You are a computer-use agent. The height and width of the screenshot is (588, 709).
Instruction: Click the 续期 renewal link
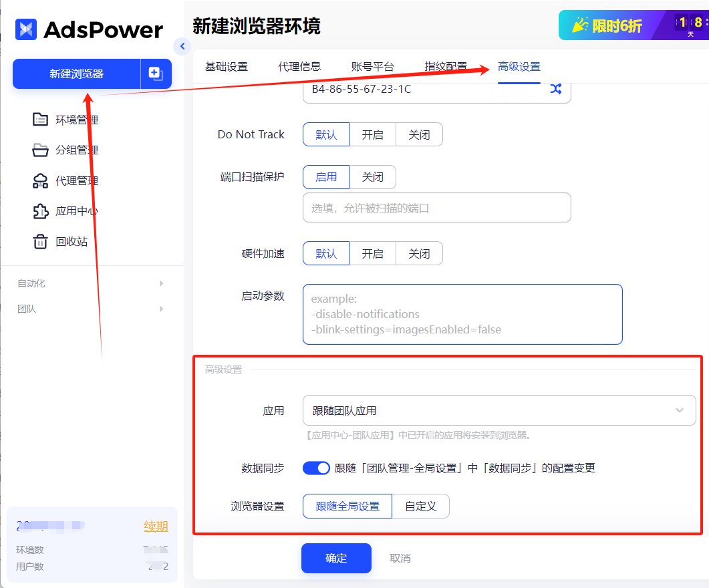pyautogui.click(x=156, y=526)
